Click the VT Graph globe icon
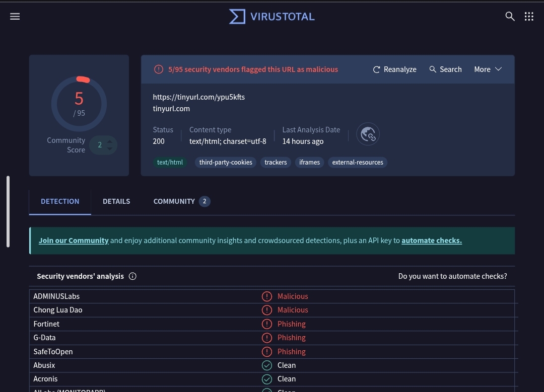 [368, 134]
